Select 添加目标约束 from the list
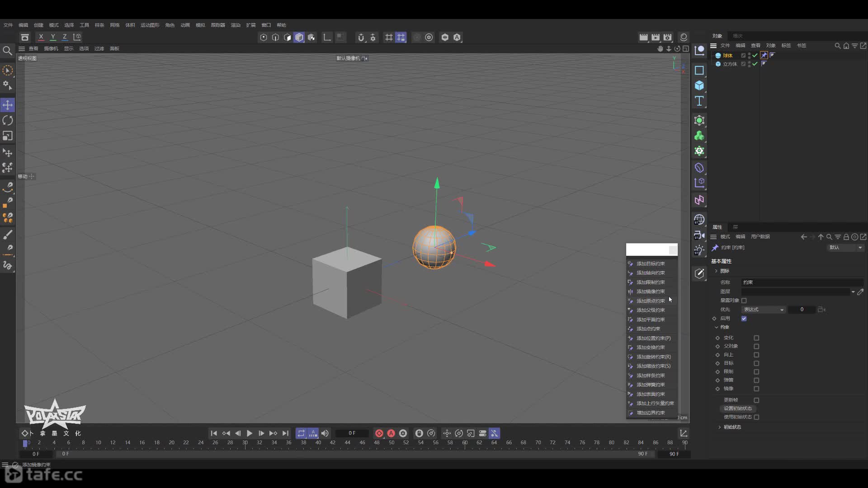Image resolution: width=868 pixels, height=488 pixels. coord(651,263)
